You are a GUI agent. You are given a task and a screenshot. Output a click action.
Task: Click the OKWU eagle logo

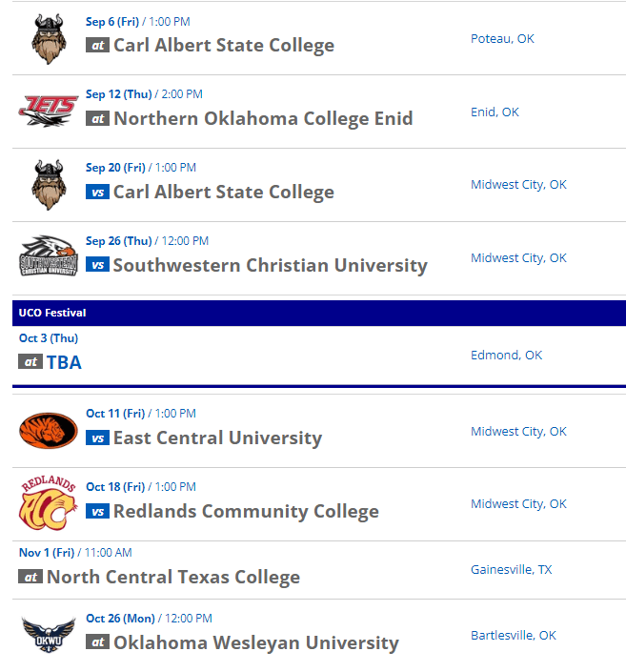tap(49, 636)
